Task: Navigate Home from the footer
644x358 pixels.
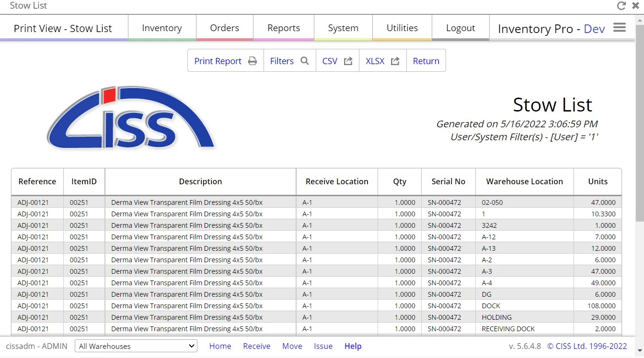Action: 220,346
